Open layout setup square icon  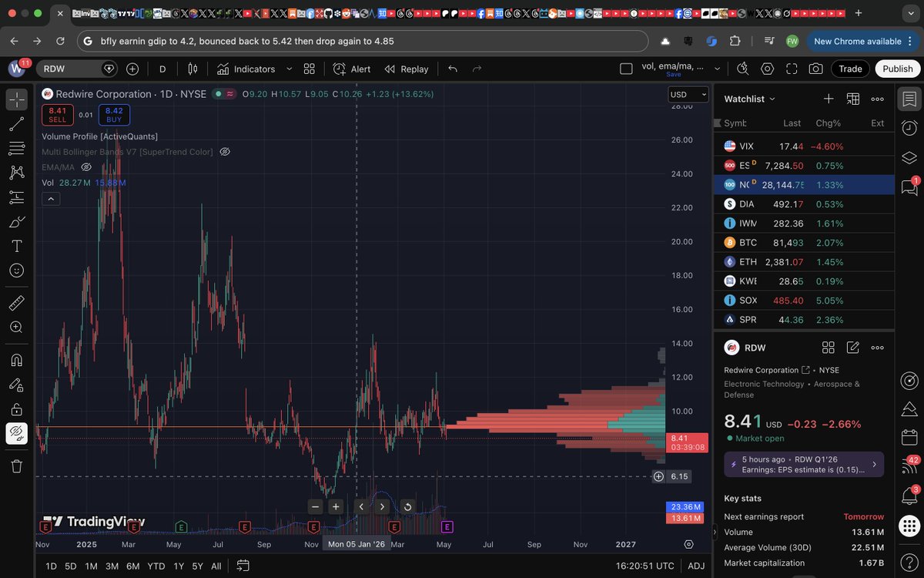coord(626,69)
